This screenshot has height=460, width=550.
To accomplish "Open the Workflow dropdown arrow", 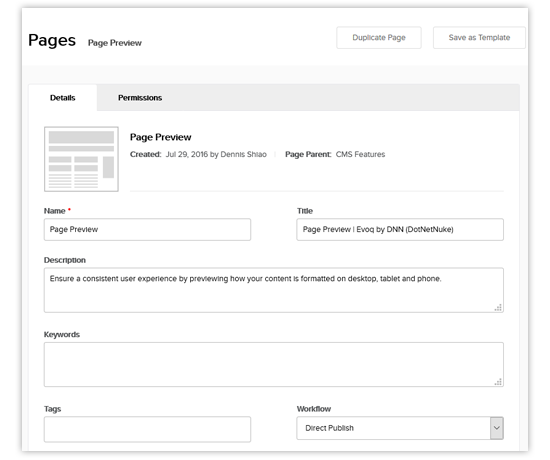I will click(497, 428).
